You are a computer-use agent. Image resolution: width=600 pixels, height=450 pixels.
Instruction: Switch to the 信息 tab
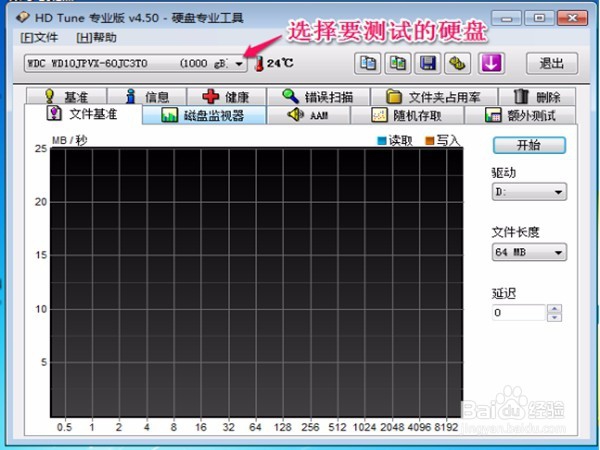[x=147, y=96]
